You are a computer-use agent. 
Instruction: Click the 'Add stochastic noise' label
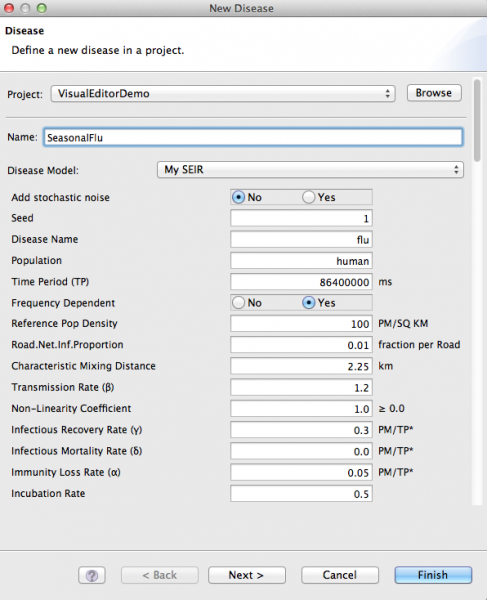[x=60, y=197]
